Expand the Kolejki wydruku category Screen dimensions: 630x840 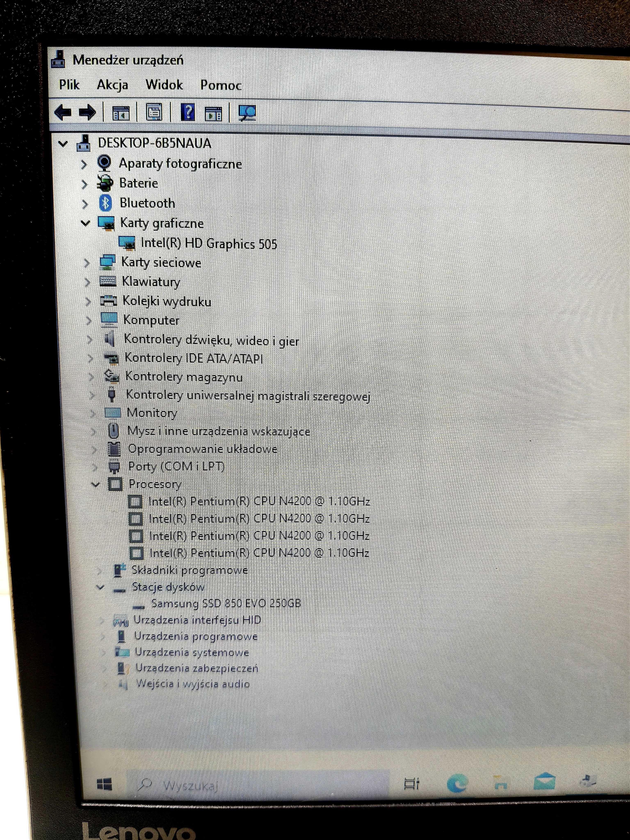(88, 301)
